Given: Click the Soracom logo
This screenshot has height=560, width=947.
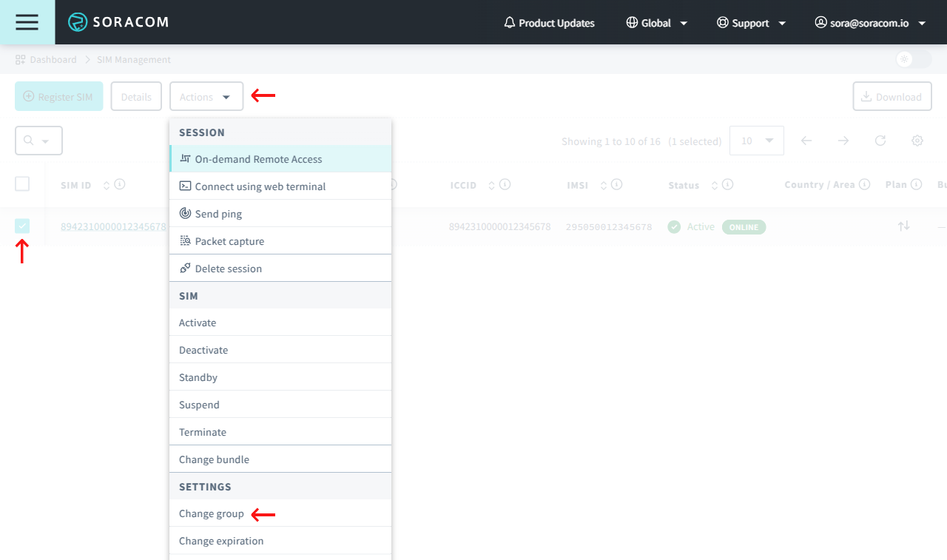Looking at the screenshot, I should (x=118, y=22).
